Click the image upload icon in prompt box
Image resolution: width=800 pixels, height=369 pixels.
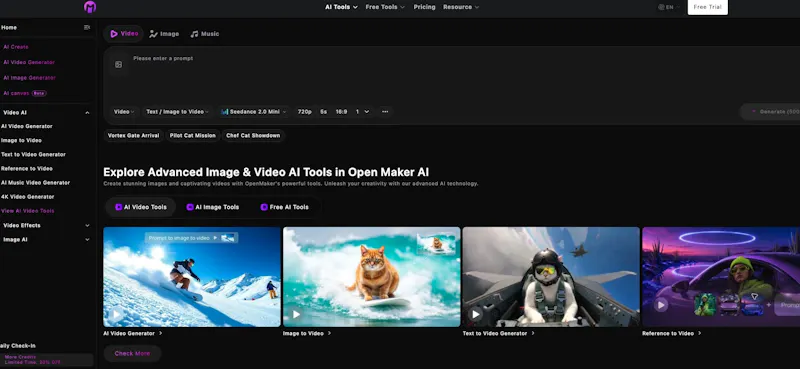point(118,65)
